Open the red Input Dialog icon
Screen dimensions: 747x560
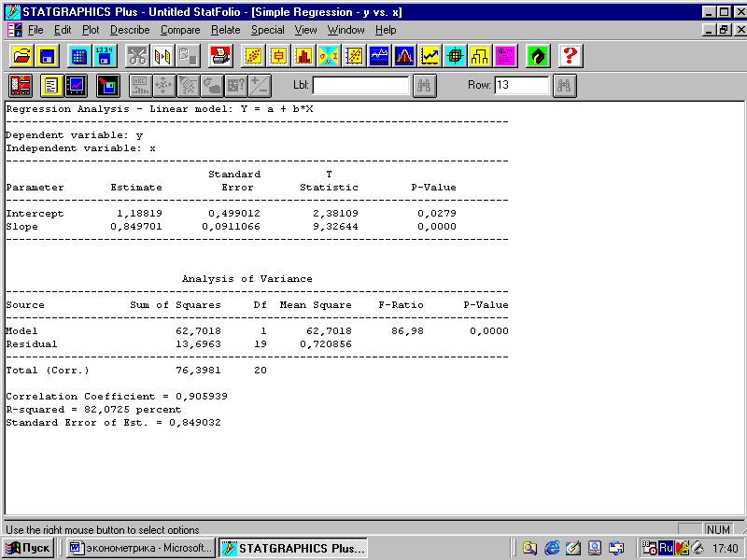[x=21, y=86]
